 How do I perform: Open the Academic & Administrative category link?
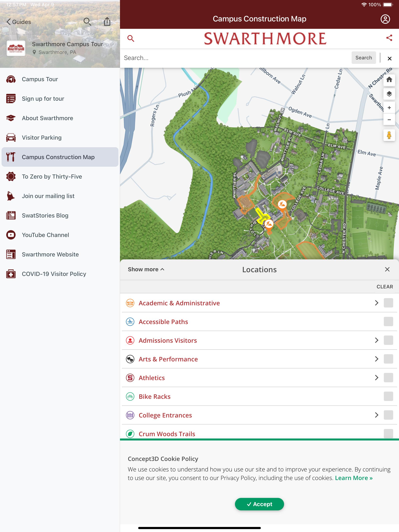[x=179, y=303]
